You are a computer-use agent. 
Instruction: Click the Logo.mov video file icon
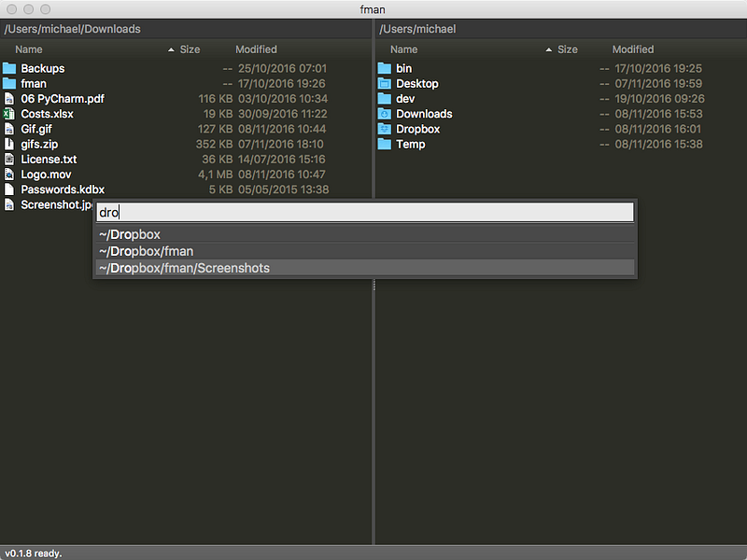(9, 175)
